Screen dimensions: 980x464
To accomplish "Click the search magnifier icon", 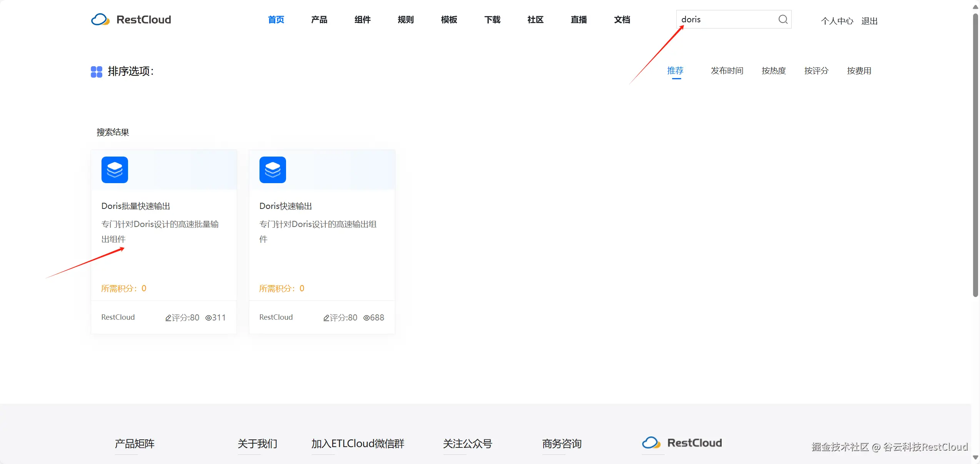I will click(783, 19).
